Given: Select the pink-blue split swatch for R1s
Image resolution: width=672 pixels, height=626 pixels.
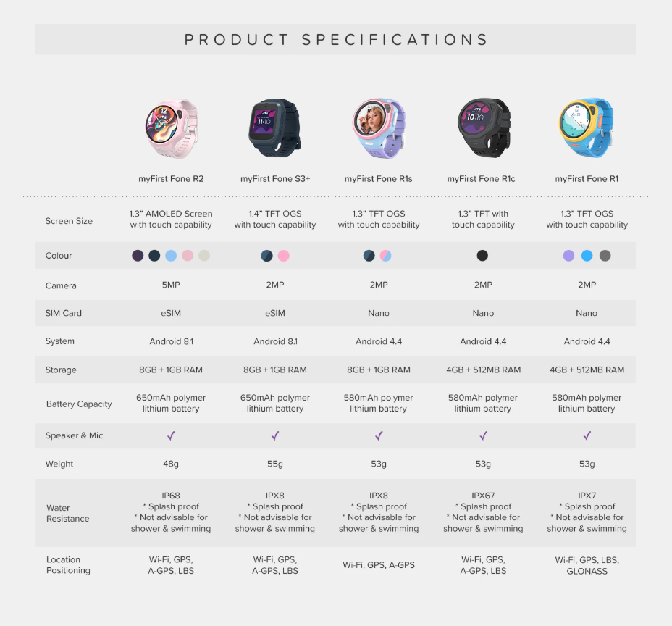Looking at the screenshot, I should [x=387, y=256].
